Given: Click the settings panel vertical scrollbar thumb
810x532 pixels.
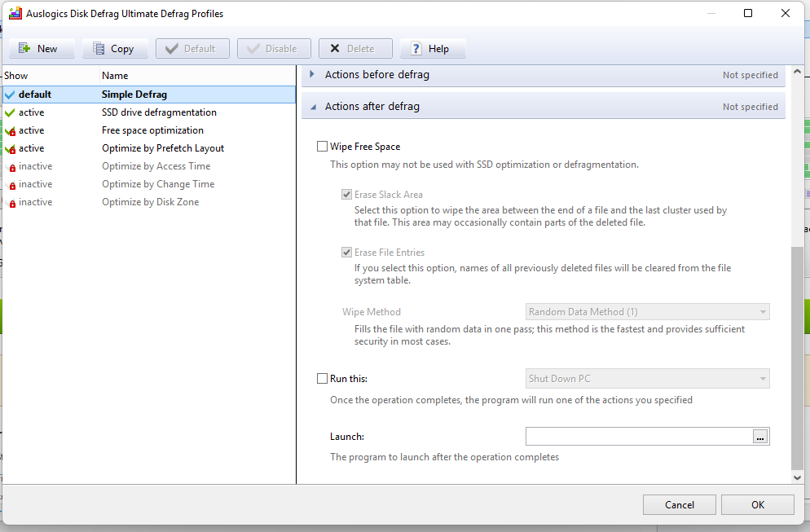Looking at the screenshot, I should pos(797,359).
